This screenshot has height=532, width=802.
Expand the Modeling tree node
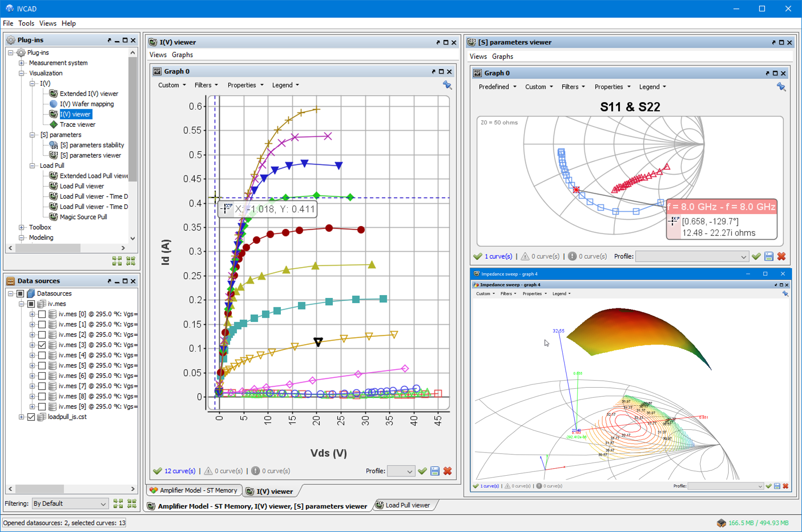click(22, 238)
